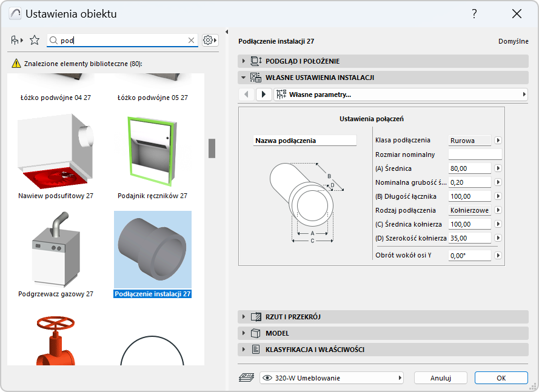Click the library list scrollbar thumb
This screenshot has height=392, width=539.
click(212, 148)
